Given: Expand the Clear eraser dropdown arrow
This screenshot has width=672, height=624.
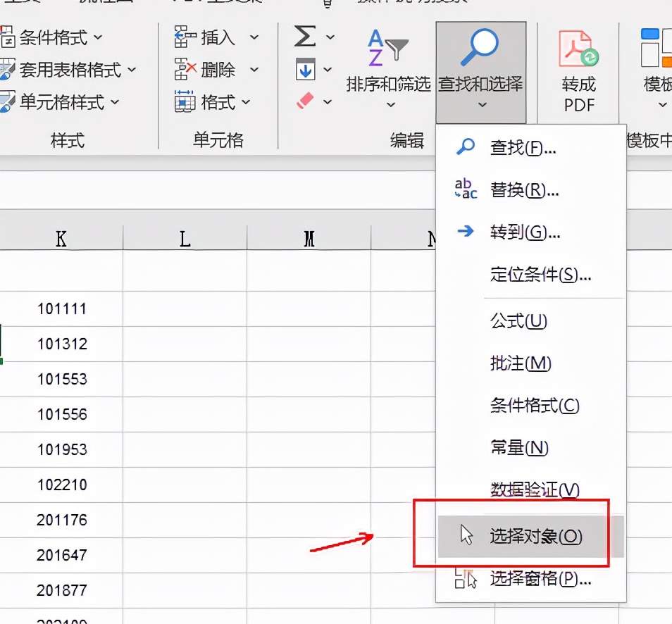Looking at the screenshot, I should coord(328,102).
